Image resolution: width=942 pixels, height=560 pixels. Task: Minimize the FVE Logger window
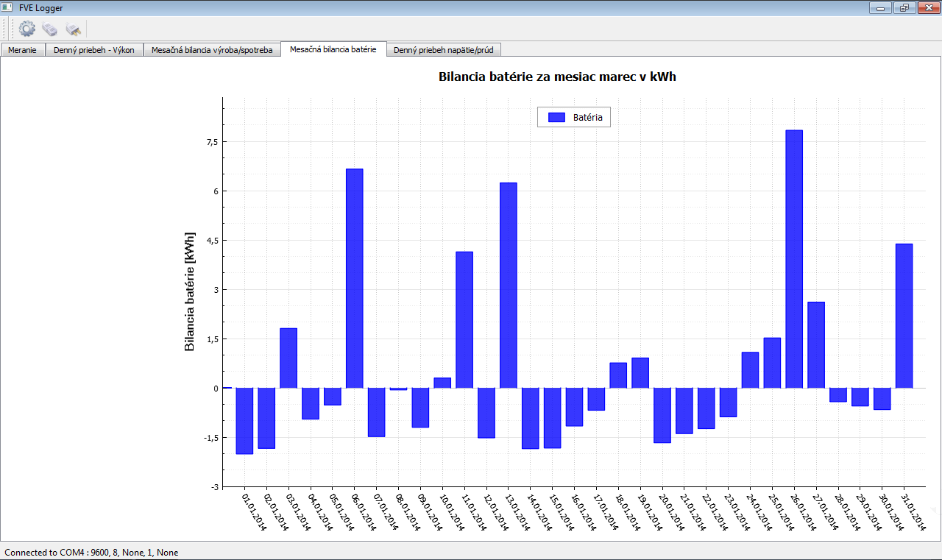(880, 8)
